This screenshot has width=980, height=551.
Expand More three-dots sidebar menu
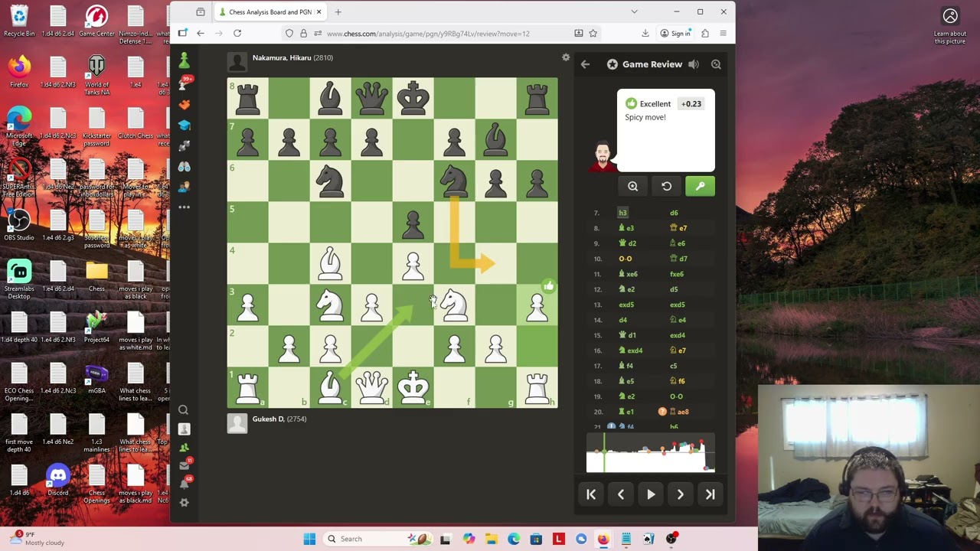click(x=184, y=207)
